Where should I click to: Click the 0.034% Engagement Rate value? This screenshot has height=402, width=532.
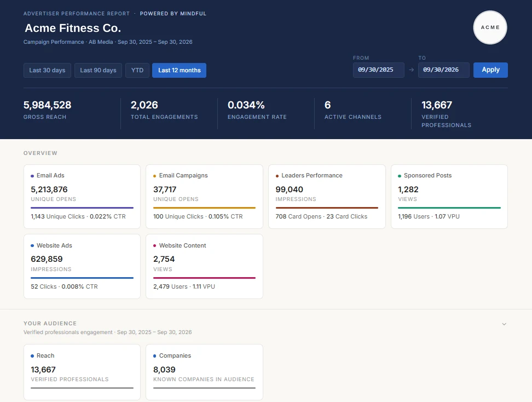click(x=246, y=105)
